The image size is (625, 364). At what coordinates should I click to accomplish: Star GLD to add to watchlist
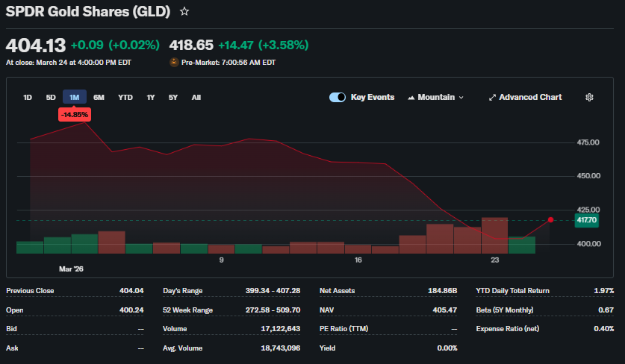tap(184, 12)
